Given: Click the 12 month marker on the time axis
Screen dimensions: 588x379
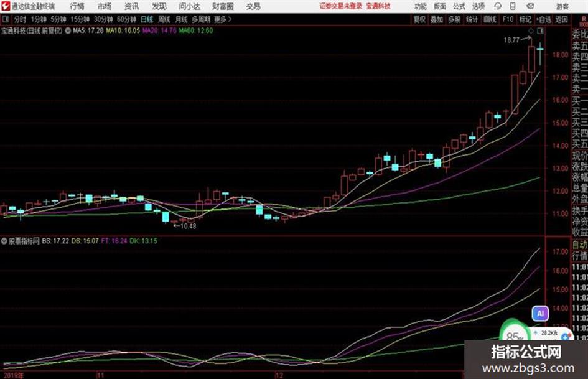Looking at the screenshot, I should (x=279, y=375).
